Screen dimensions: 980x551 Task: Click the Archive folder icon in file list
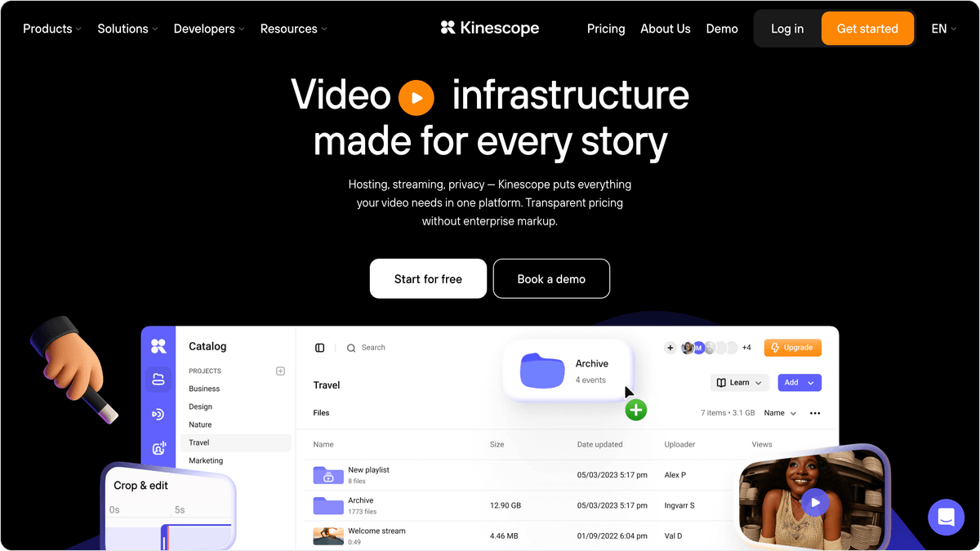(x=328, y=505)
